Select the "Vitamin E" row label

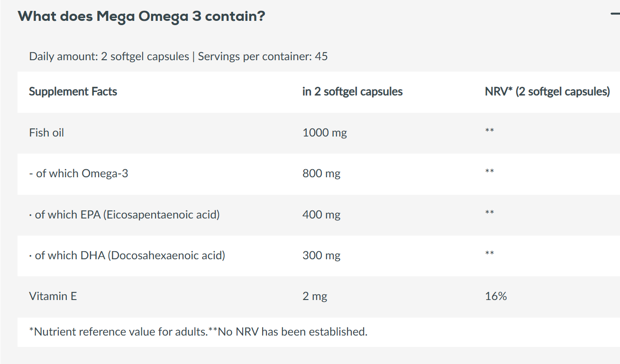tap(53, 296)
